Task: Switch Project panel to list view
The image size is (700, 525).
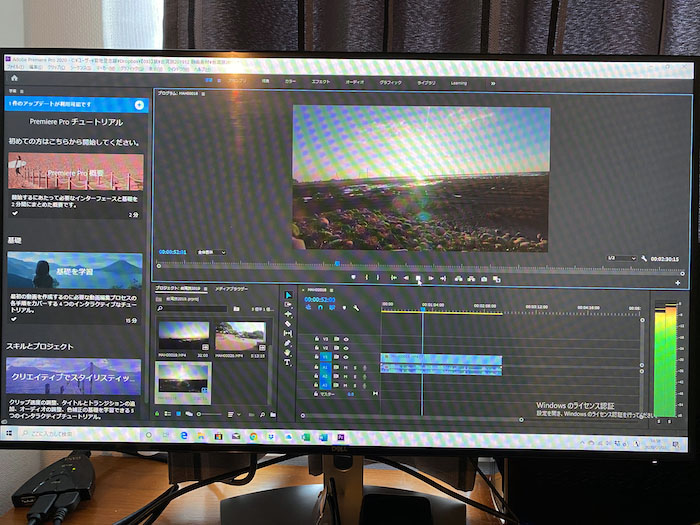Action: (x=167, y=414)
